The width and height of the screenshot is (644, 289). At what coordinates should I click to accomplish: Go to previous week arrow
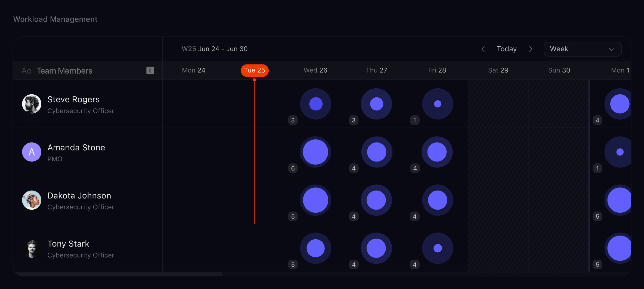(483, 49)
